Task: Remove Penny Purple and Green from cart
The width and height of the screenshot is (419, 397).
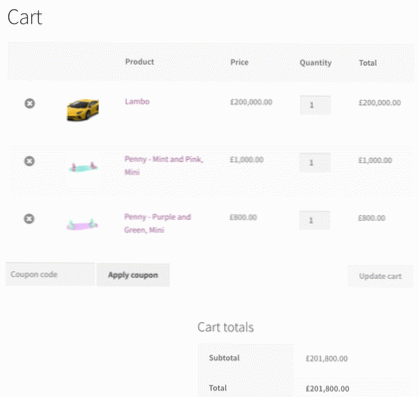Action: (x=29, y=219)
